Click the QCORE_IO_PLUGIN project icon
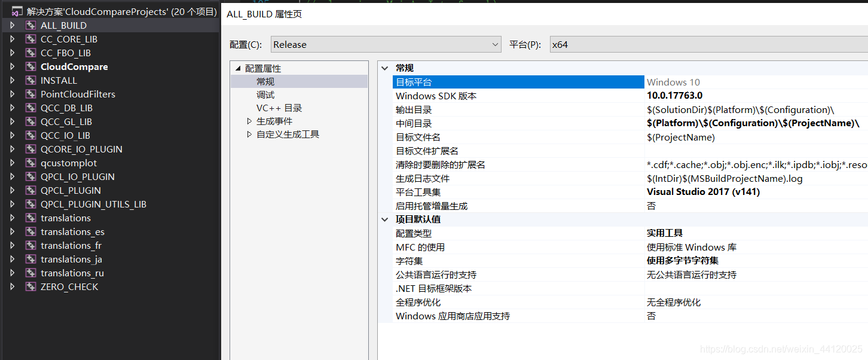The height and width of the screenshot is (360, 868). click(30, 149)
